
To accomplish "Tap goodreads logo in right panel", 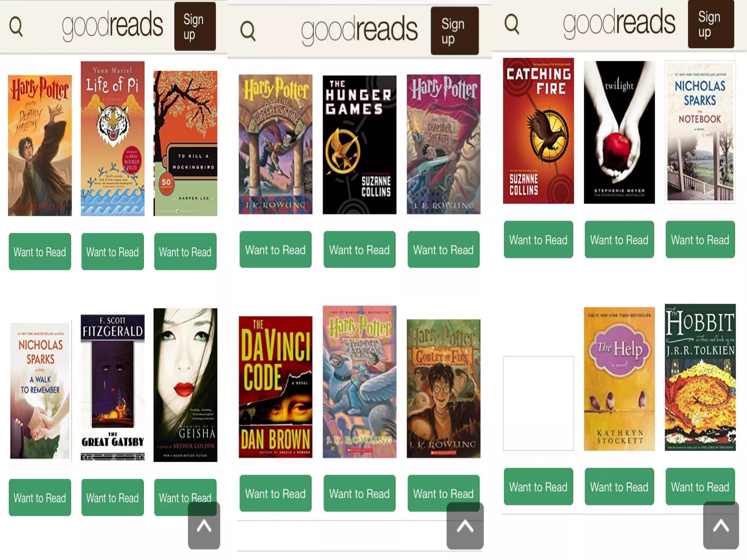I will 619,23.
